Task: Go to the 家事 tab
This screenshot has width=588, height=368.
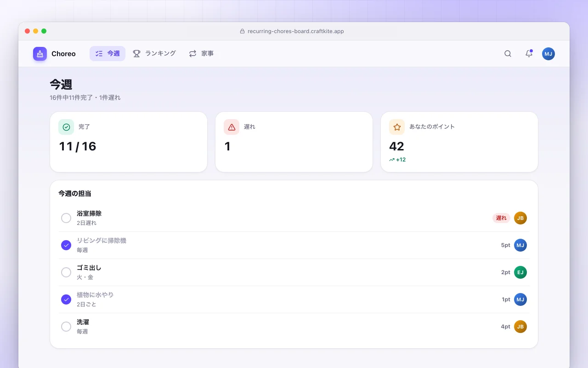Action: 201,54
